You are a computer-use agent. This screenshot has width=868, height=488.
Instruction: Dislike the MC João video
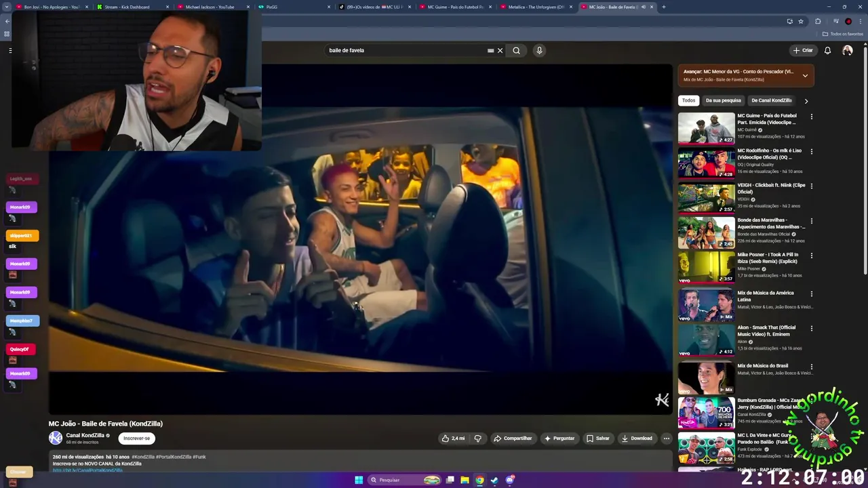point(477,439)
